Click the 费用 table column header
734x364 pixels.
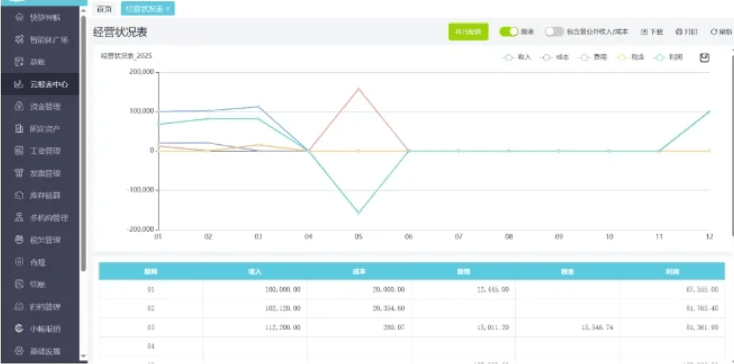point(463,271)
